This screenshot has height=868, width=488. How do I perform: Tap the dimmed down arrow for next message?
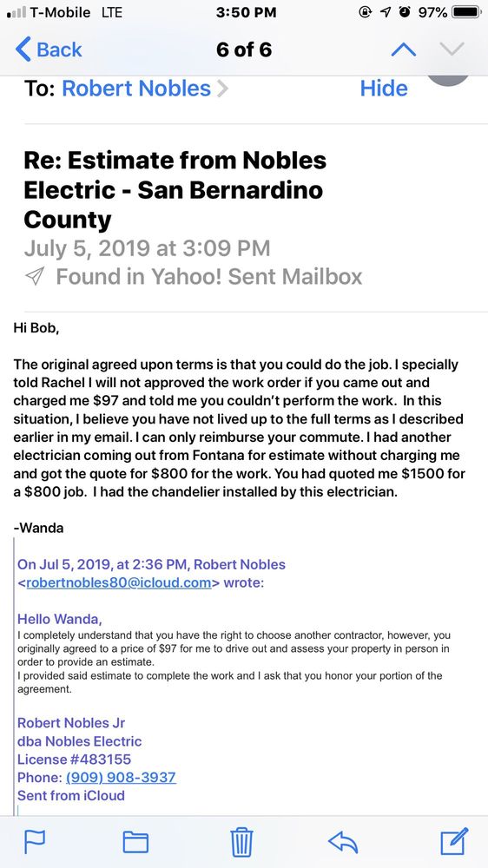452,49
